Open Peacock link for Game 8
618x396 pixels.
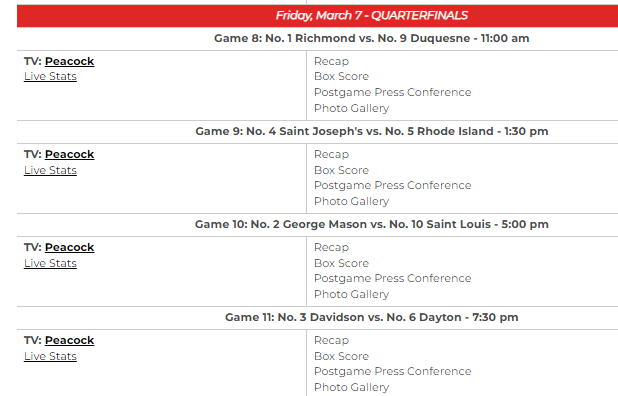[x=69, y=61]
